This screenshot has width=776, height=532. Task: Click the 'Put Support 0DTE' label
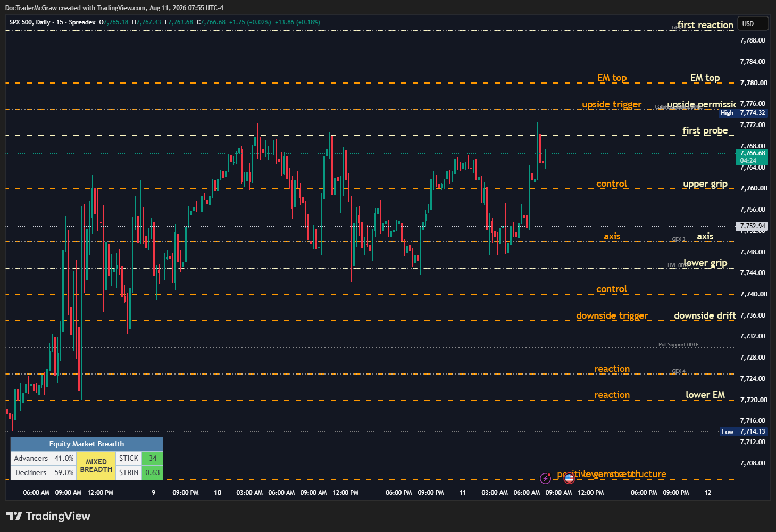[679, 345]
